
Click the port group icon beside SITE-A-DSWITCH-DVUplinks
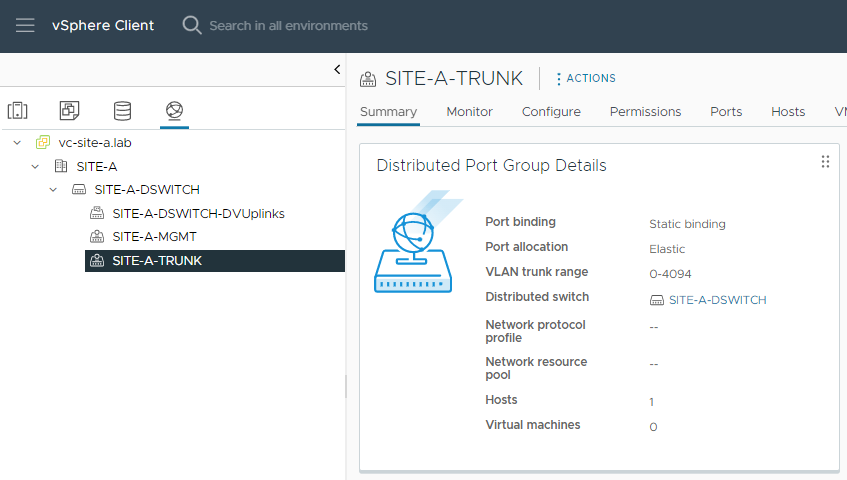point(97,213)
